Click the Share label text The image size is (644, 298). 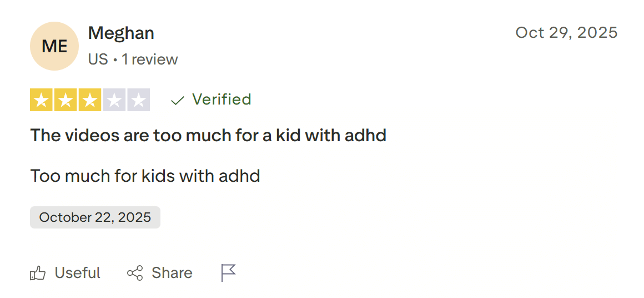(172, 273)
